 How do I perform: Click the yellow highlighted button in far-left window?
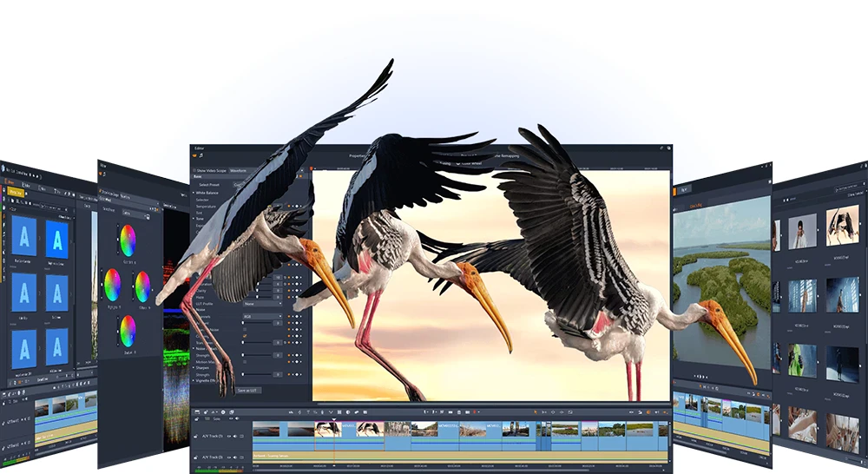click(x=16, y=193)
